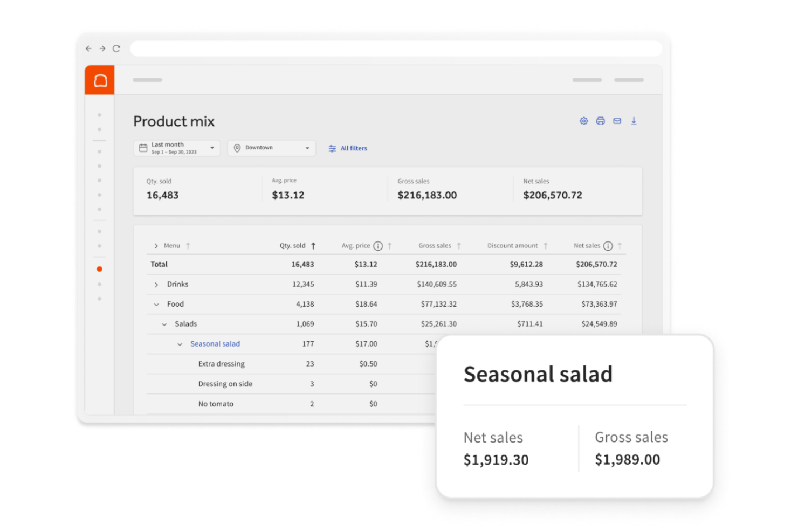This screenshot has height=532, width=798.
Task: Collapse the Food category row
Action: pos(156,304)
